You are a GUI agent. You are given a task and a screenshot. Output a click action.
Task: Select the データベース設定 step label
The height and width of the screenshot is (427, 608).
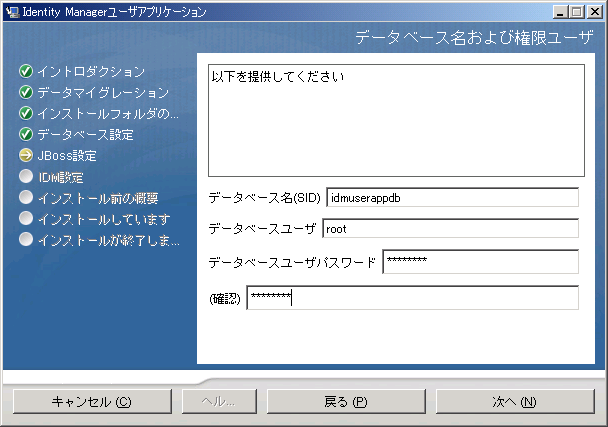tap(85, 135)
